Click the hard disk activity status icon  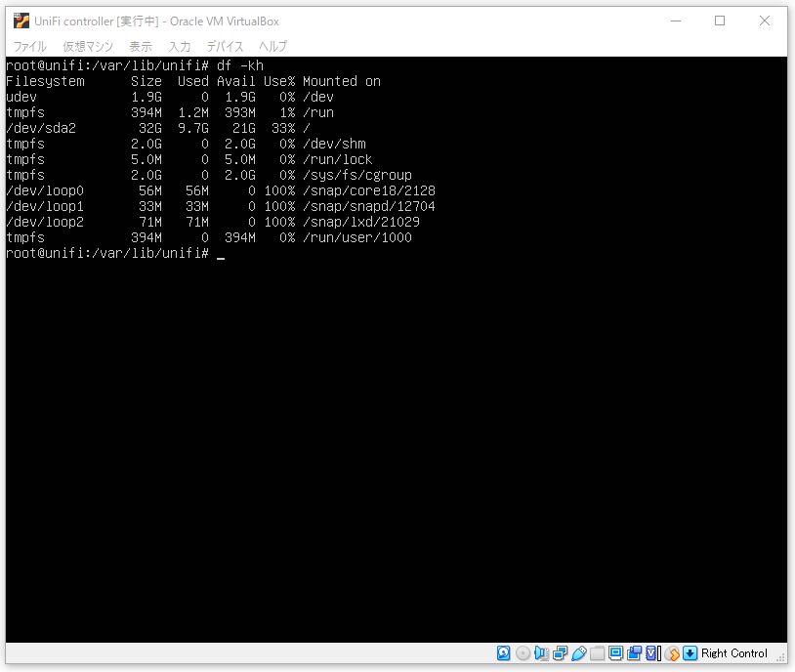coord(503,653)
